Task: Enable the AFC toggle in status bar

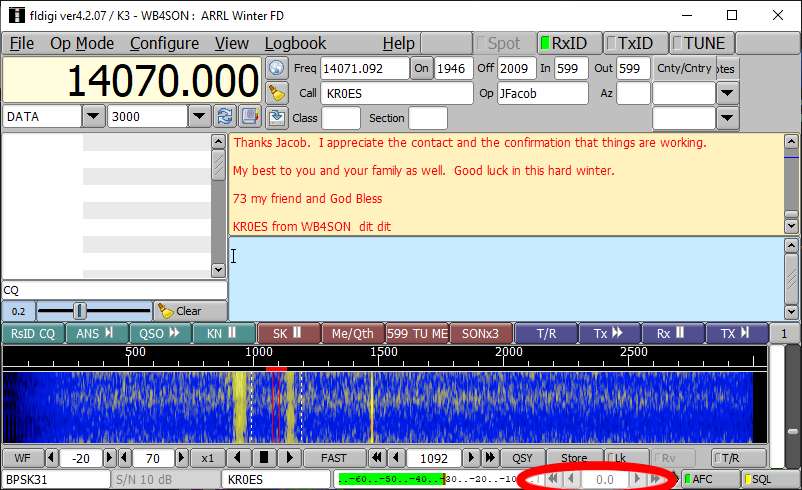Action: (x=710, y=479)
